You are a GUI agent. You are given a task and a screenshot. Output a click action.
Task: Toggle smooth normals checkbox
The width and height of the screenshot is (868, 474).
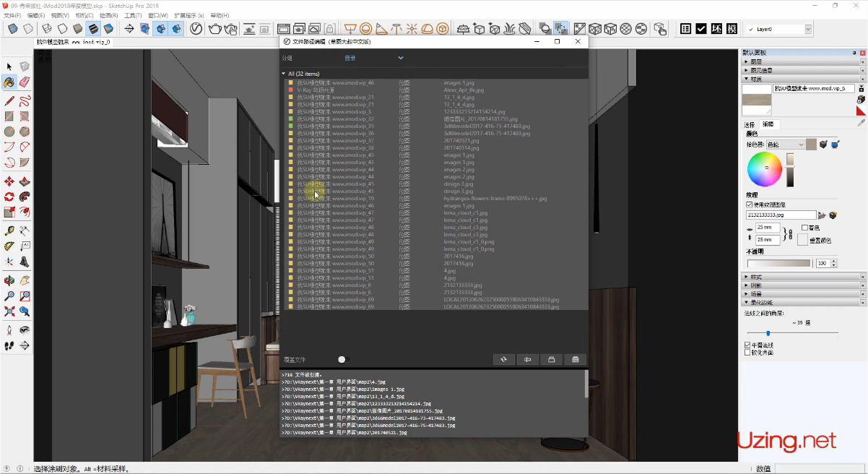747,345
